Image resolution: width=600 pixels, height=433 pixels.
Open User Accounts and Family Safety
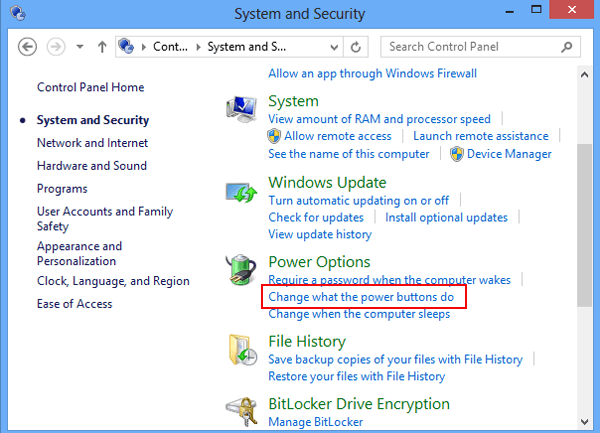coord(105,219)
